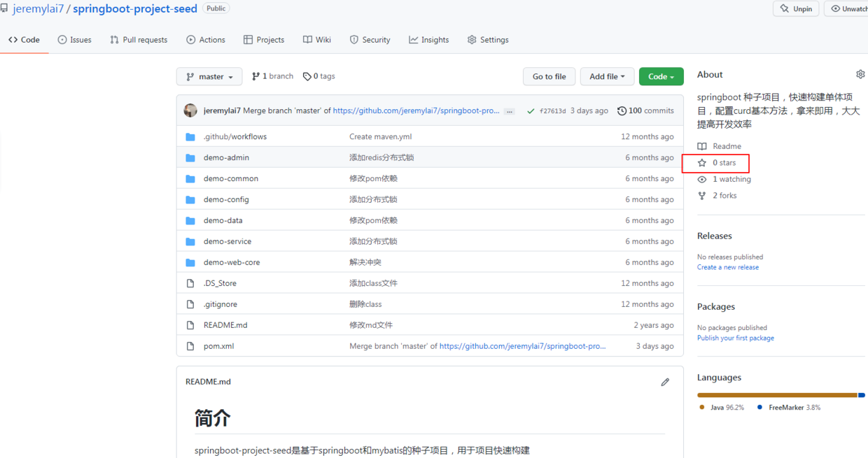Screen dimensions: 868x458
Task: Click the file icon for README.md row
Action: pyautogui.click(x=190, y=325)
